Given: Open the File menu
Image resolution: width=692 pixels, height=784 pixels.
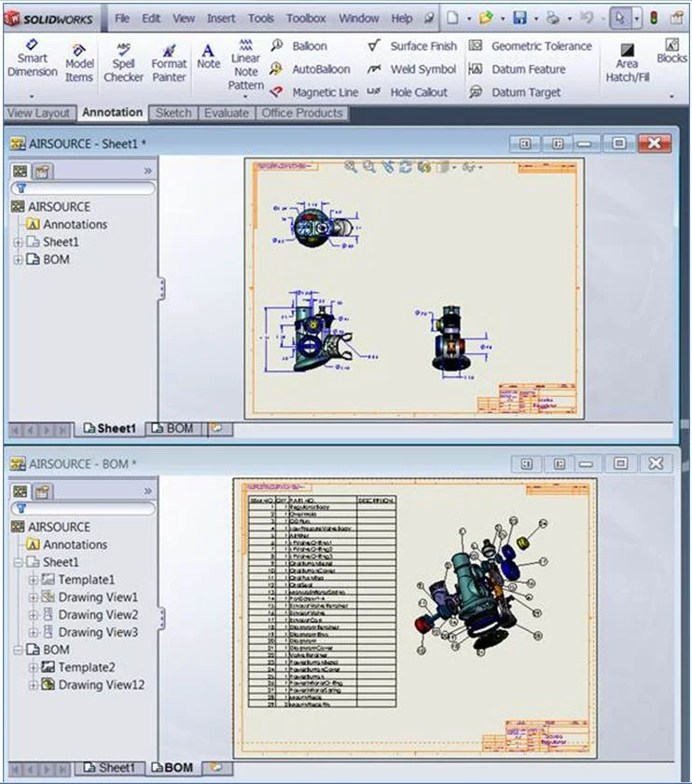Looking at the screenshot, I should (122, 19).
